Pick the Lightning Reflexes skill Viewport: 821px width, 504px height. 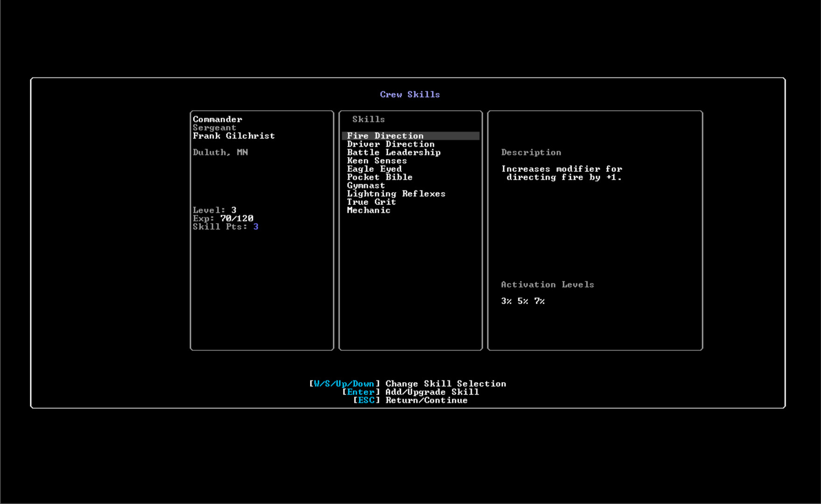pyautogui.click(x=396, y=194)
